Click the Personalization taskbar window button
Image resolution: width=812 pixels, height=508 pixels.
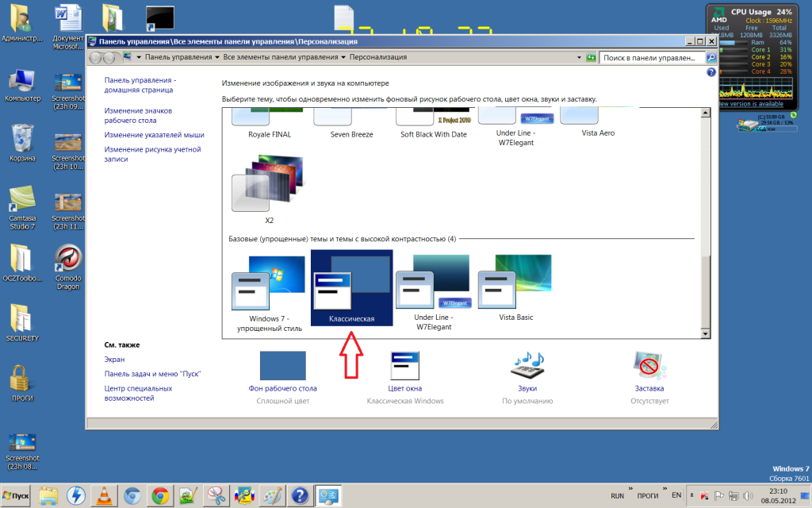[x=328, y=496]
